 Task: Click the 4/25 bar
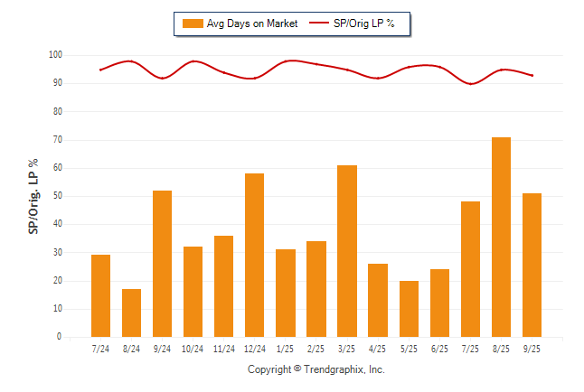(378, 300)
